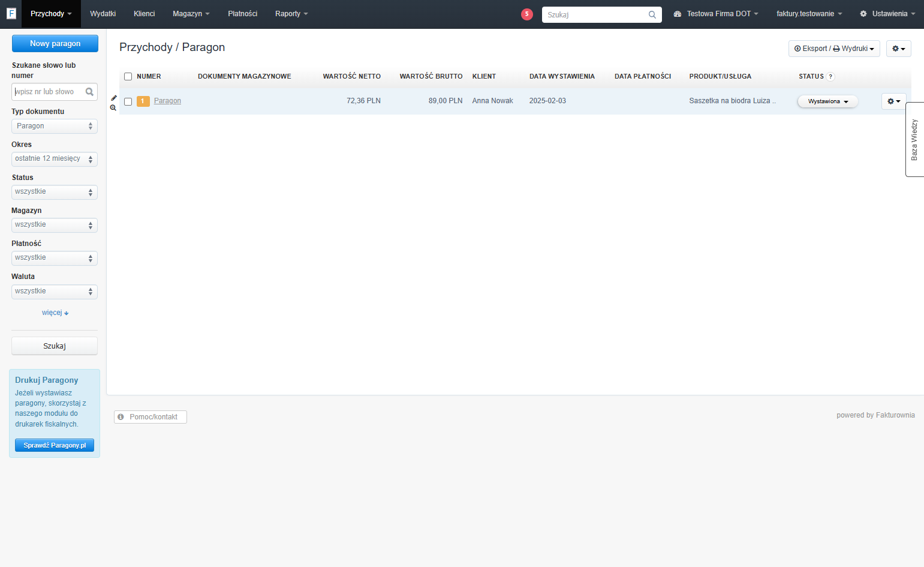Viewport: 924px width, 567px height.
Task: Check the checkbox for the Paragon row
Action: [128, 101]
